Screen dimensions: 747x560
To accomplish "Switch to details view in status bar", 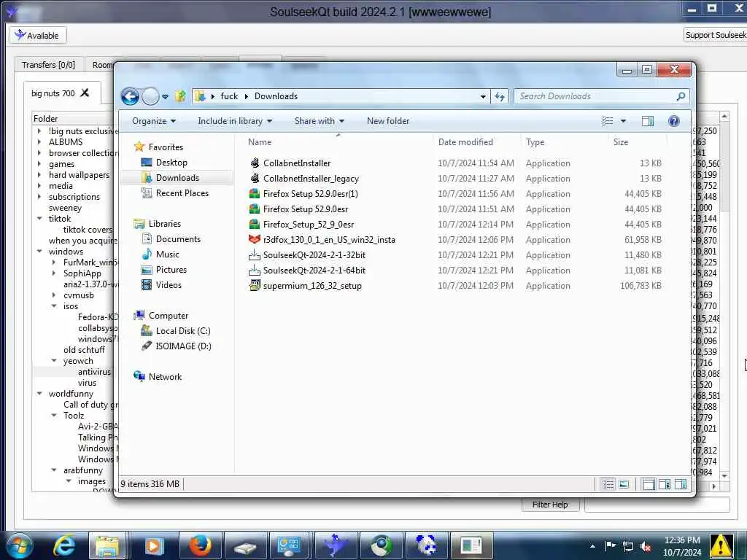I will pos(608,485).
